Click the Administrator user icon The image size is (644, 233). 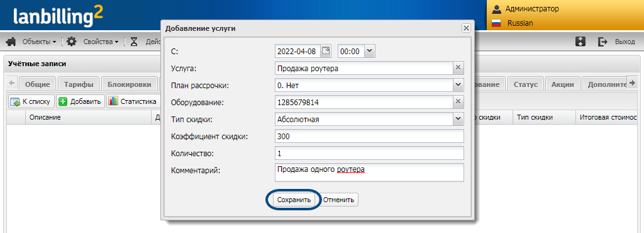(x=497, y=9)
